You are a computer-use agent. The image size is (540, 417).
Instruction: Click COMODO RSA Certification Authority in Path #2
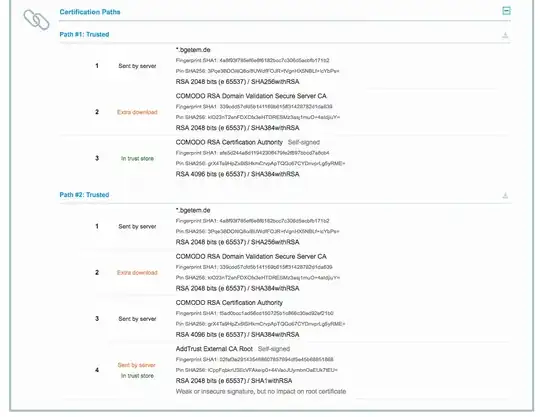pos(229,303)
